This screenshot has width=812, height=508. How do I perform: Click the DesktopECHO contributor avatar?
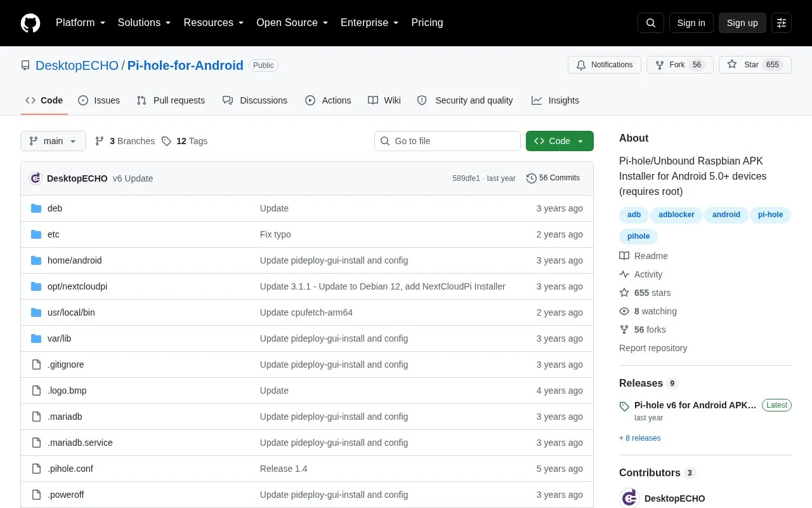tap(629, 498)
